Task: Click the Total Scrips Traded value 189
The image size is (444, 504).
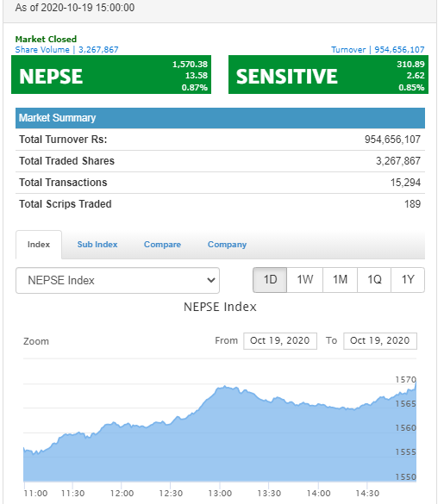Action: coord(412,204)
